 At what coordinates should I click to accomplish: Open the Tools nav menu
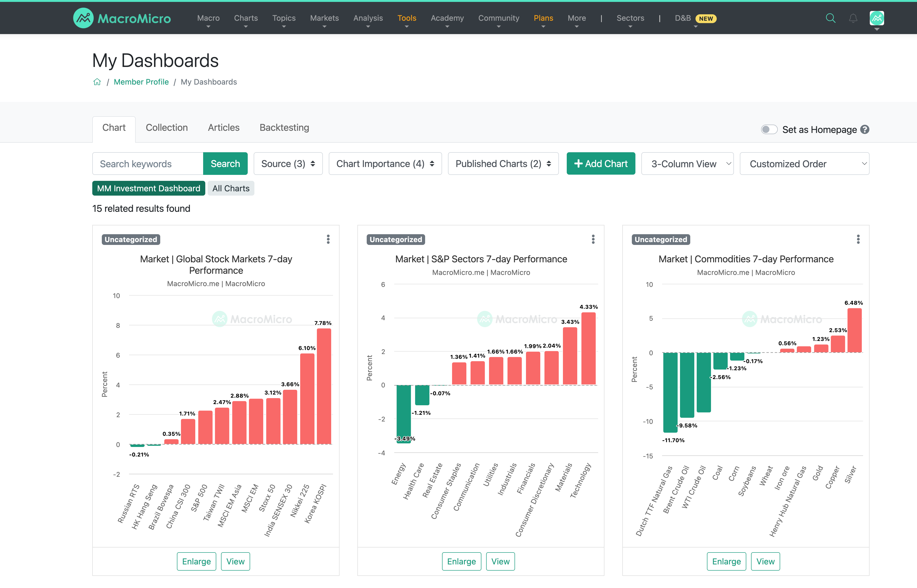(x=407, y=18)
